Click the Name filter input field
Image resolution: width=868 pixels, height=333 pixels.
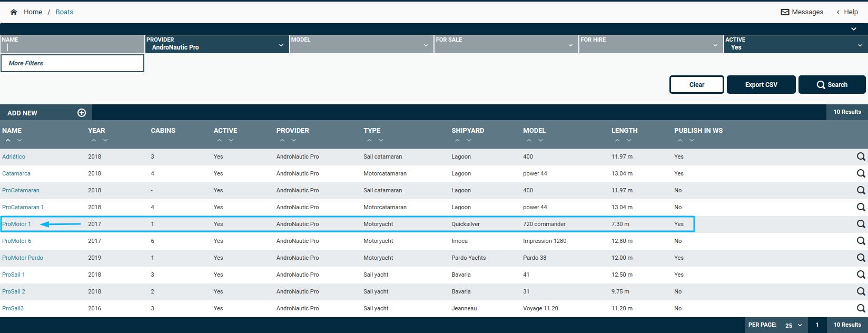pos(72,44)
